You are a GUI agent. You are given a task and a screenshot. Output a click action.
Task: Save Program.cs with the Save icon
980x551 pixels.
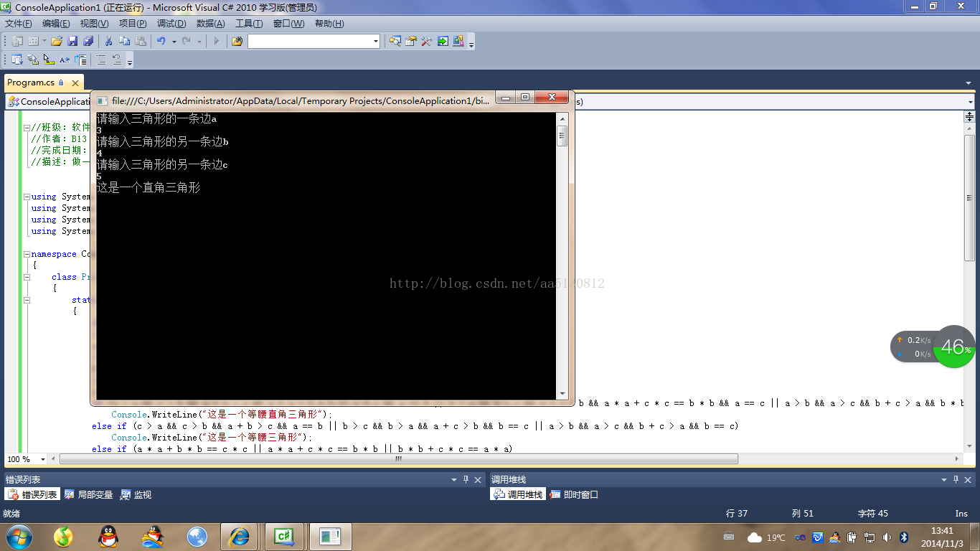tap(72, 42)
